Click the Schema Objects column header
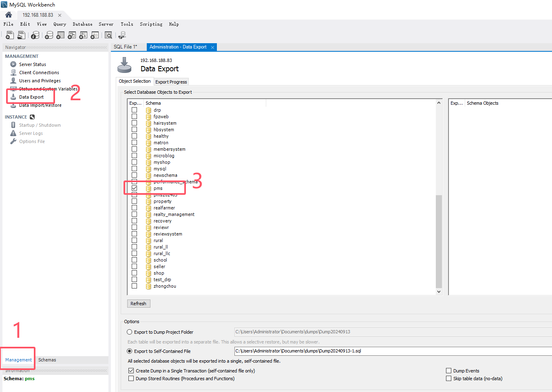This screenshot has height=392, width=552. tap(482, 103)
